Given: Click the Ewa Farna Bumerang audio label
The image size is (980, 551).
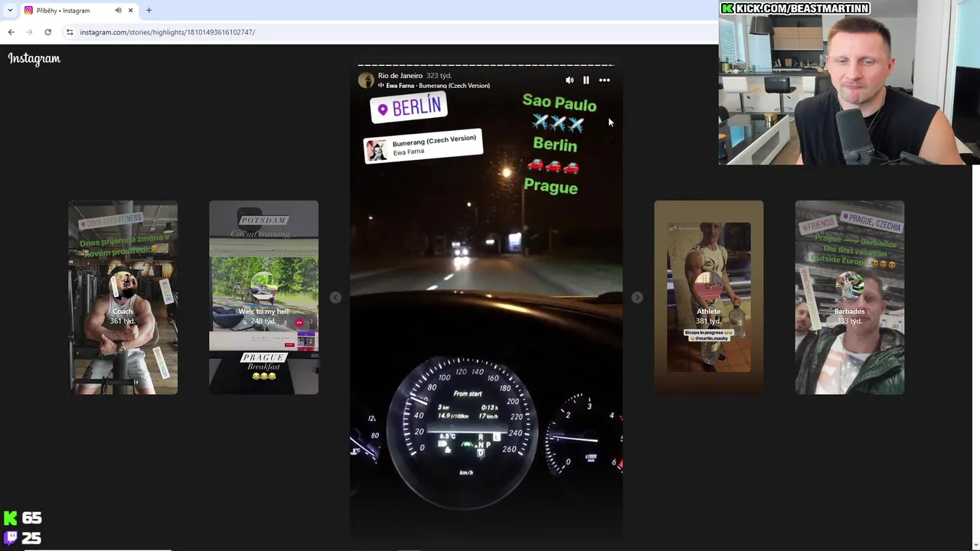Looking at the screenshot, I should [438, 86].
